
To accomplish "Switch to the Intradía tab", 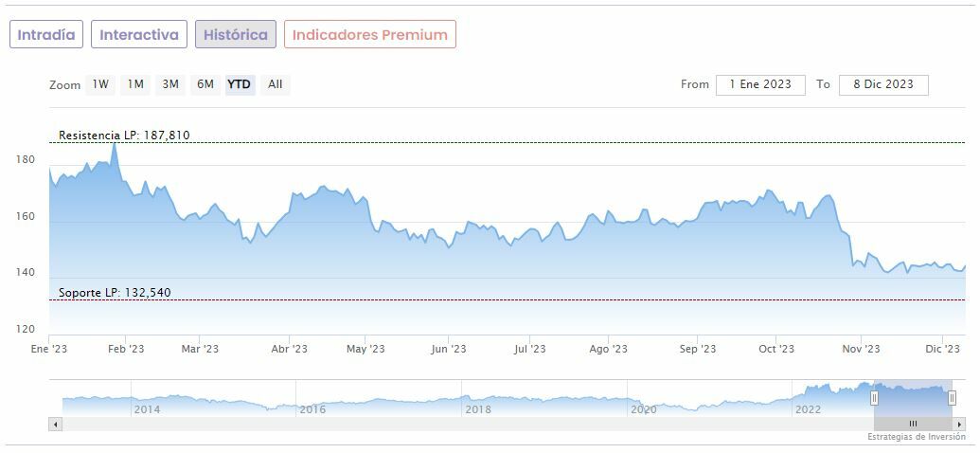I will click(46, 35).
